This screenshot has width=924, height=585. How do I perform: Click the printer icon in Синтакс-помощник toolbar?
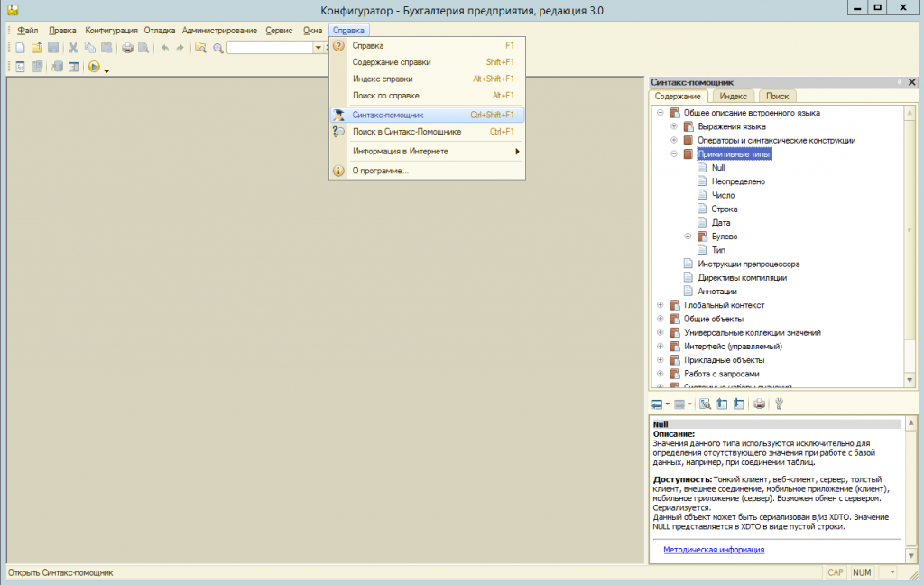(x=759, y=404)
